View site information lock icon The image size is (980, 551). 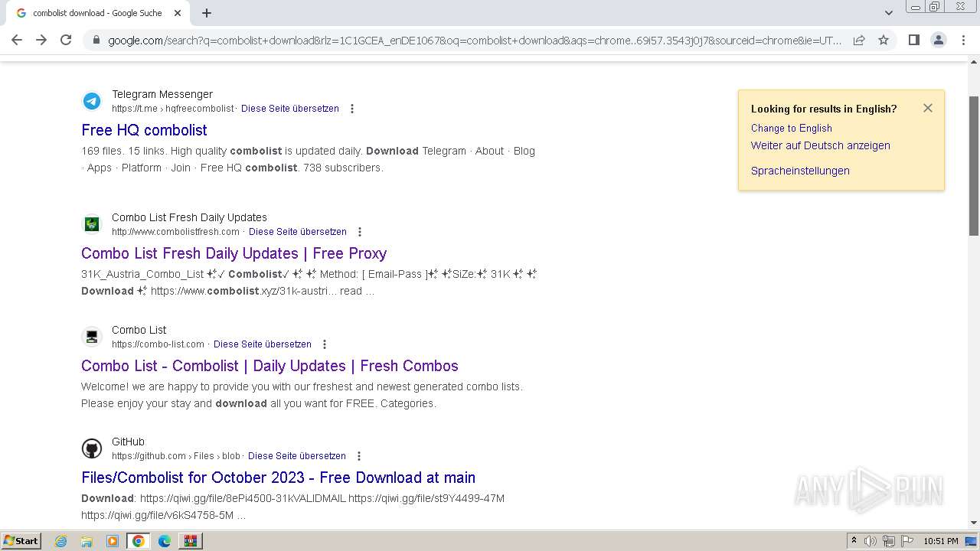96,40
